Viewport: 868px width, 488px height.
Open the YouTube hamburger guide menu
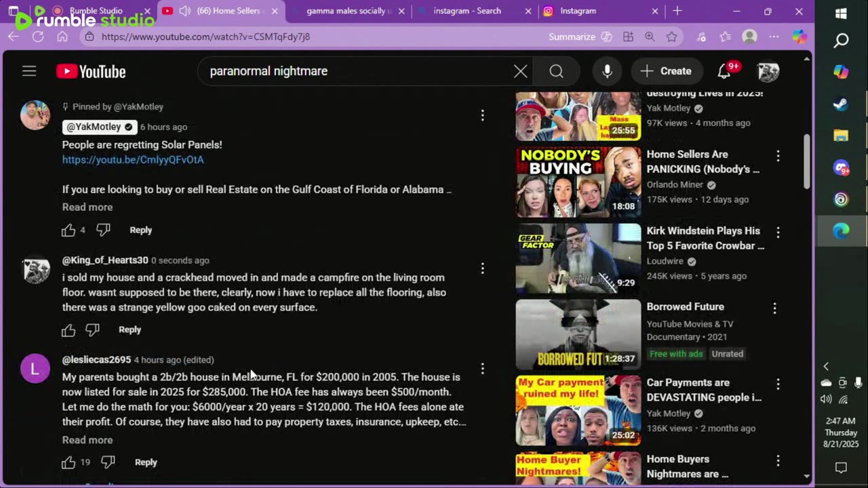(29, 71)
